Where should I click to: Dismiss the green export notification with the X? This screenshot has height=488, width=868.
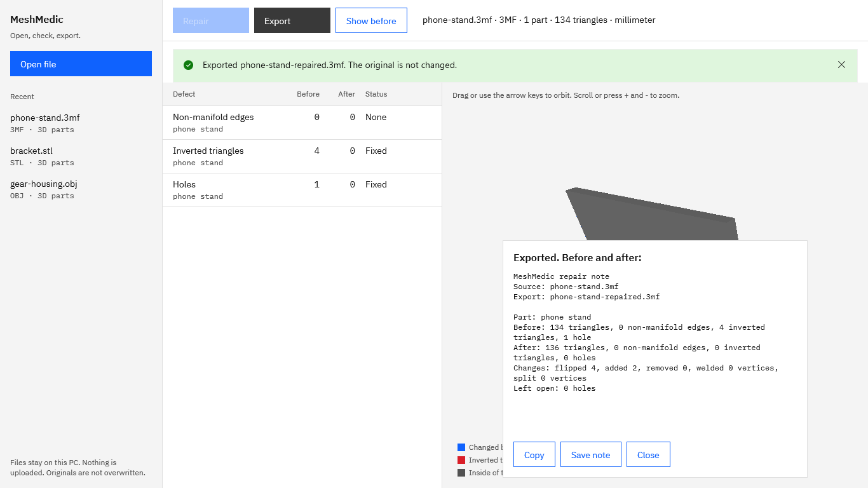pos(841,65)
